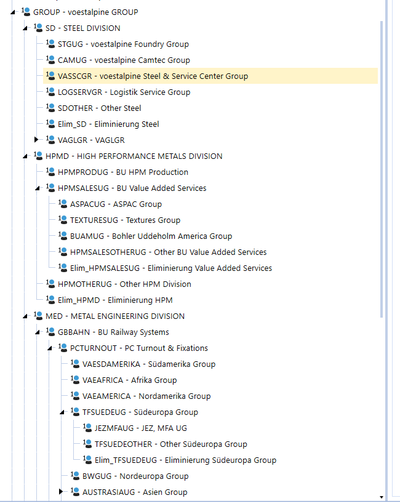Select 'LOGSERVGR - Logistik Service Group'

pyautogui.click(x=124, y=92)
